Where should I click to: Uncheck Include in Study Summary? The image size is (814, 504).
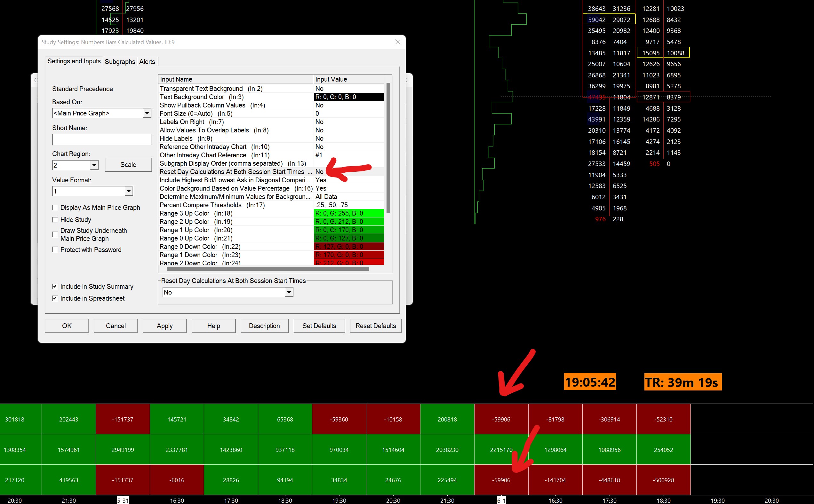coord(55,287)
